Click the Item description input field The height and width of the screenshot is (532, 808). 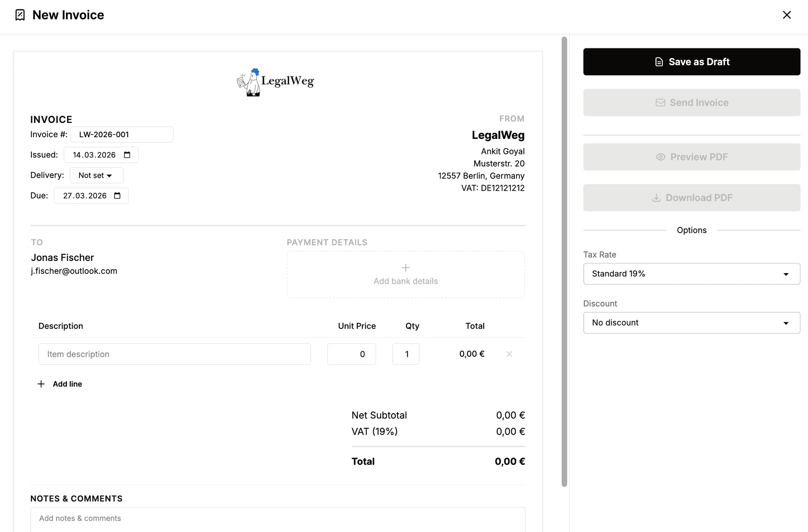pyautogui.click(x=175, y=354)
